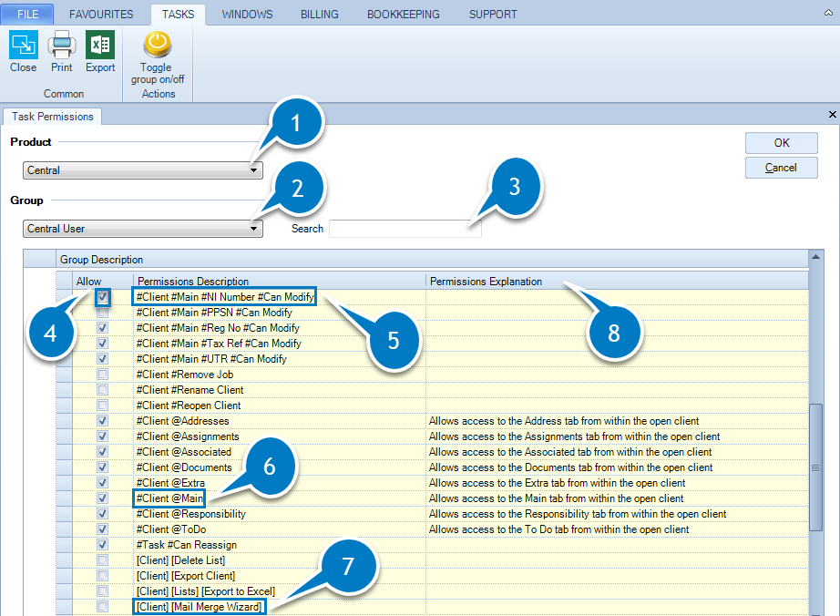
Task: Close the Task Permissions panel with the X
Action: [x=833, y=114]
